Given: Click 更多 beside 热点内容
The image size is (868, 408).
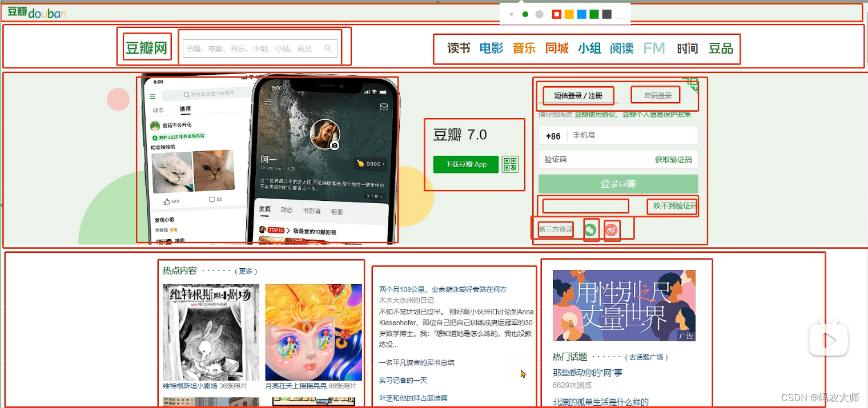Looking at the screenshot, I should [x=246, y=271].
